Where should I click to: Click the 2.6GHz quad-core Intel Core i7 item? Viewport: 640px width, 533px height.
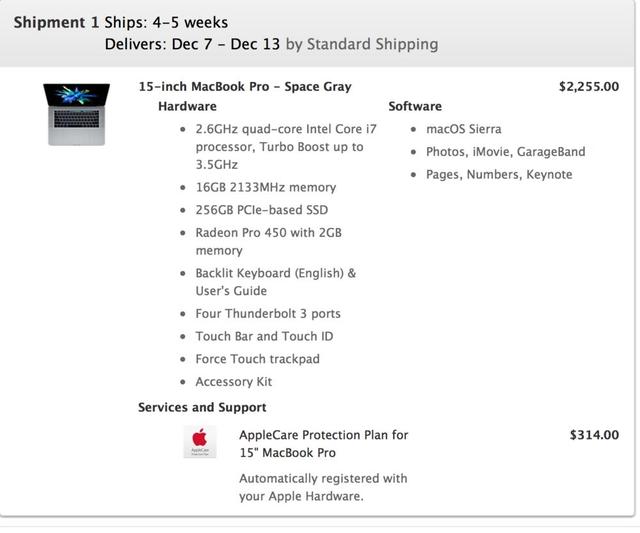pos(286,147)
